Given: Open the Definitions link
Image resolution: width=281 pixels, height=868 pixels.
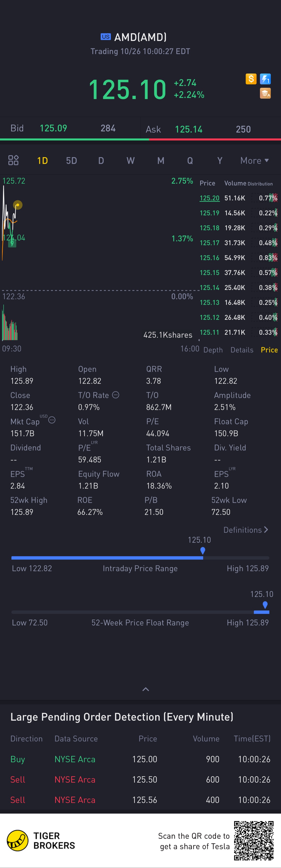Looking at the screenshot, I should pos(246,530).
